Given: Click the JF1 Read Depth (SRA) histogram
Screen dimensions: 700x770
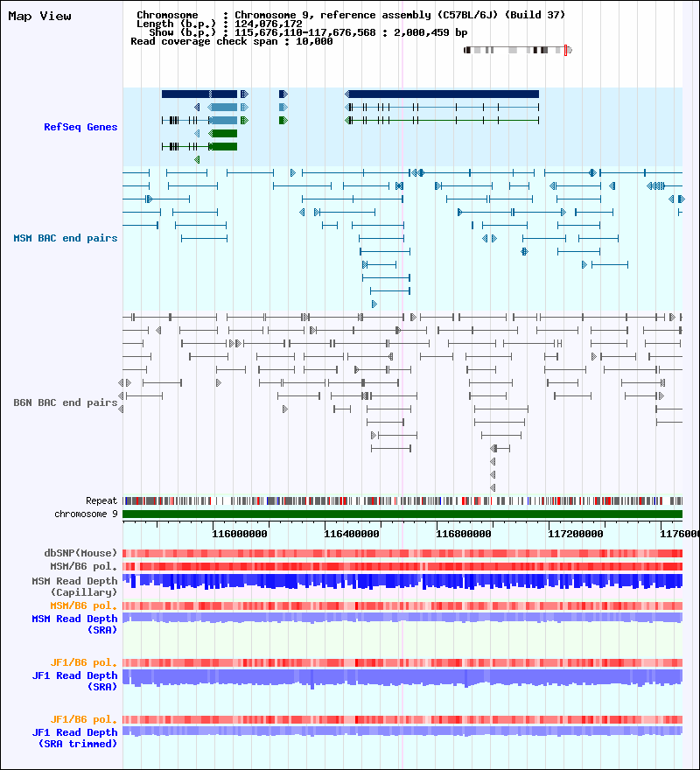Looking at the screenshot, I should [402, 677].
